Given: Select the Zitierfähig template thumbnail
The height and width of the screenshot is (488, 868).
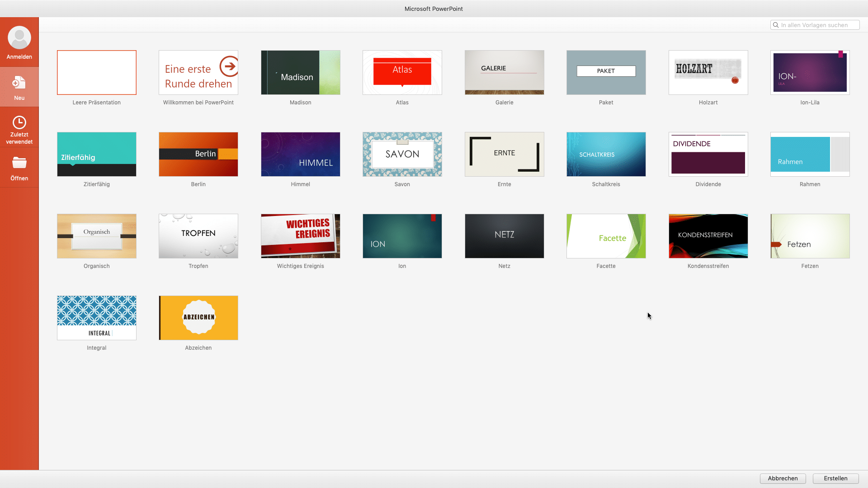Looking at the screenshot, I should tap(97, 155).
